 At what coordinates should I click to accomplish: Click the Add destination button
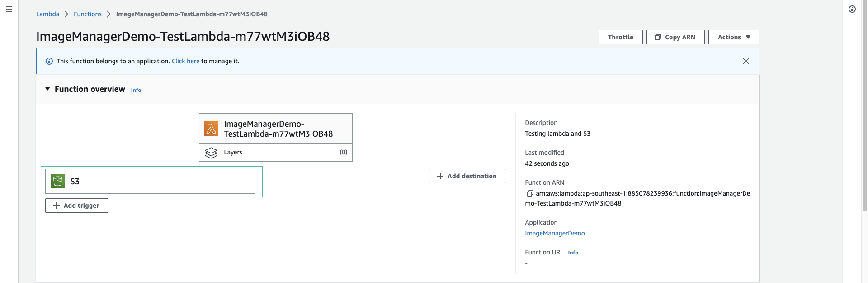click(467, 176)
